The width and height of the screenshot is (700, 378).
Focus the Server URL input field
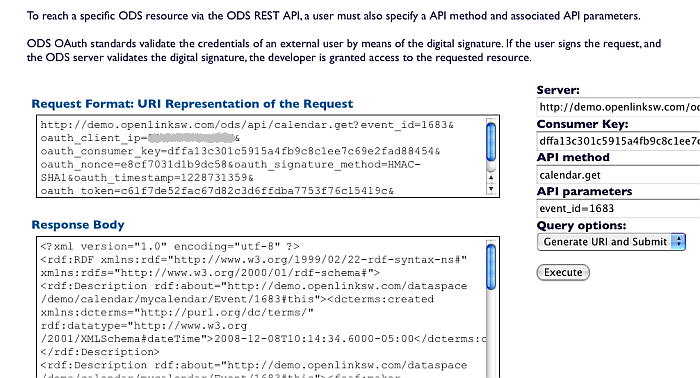click(618, 107)
